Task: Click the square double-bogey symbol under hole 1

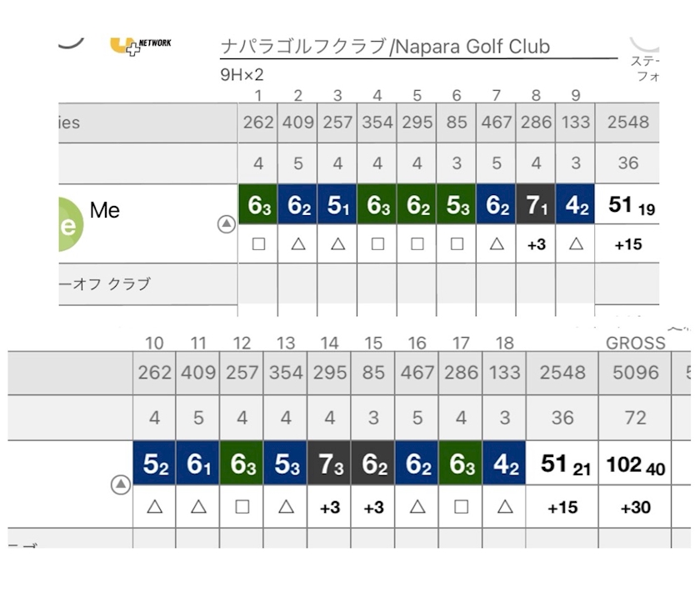Action: (258, 245)
